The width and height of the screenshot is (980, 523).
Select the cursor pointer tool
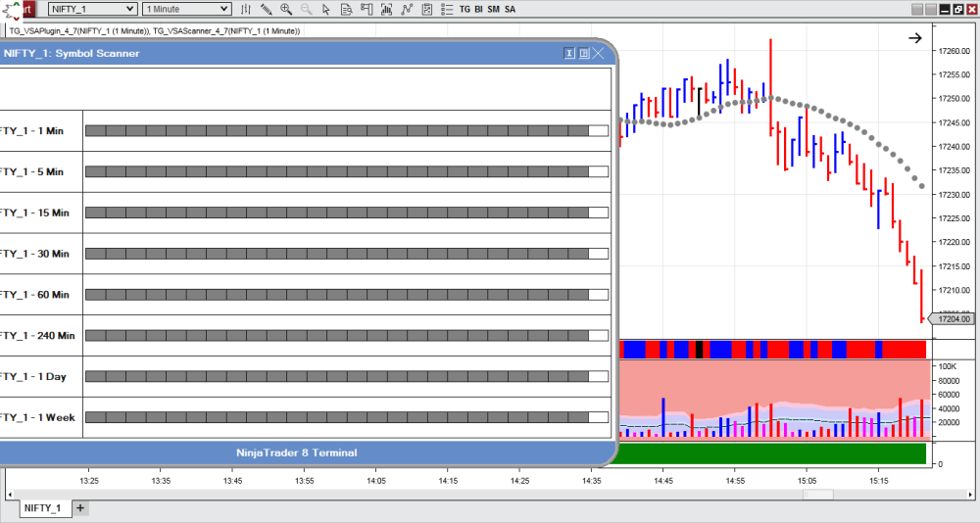328,9
